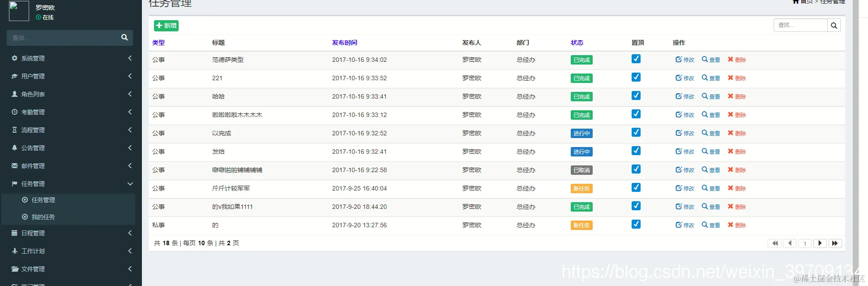868x286 pixels.
Task: Jump to last page of results
Action: tap(835, 243)
